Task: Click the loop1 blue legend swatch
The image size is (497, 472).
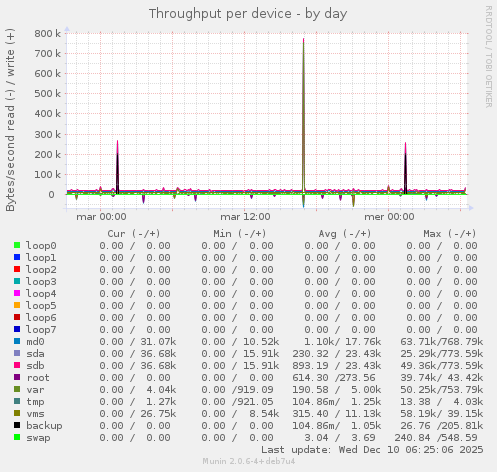Action: 17,257
